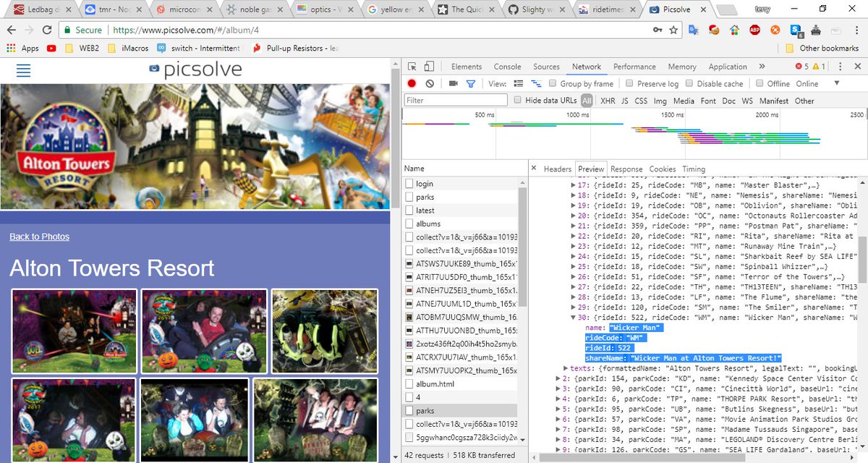Open the first ride photo thumbnail
The height and width of the screenshot is (463, 868).
click(74, 331)
